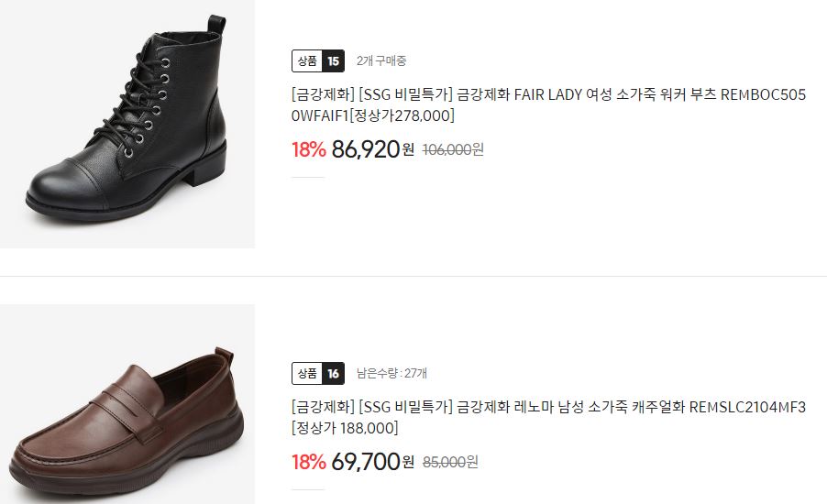Click the [정상가278,000] text of the boot listing
The width and height of the screenshot is (827, 504).
click(402, 115)
